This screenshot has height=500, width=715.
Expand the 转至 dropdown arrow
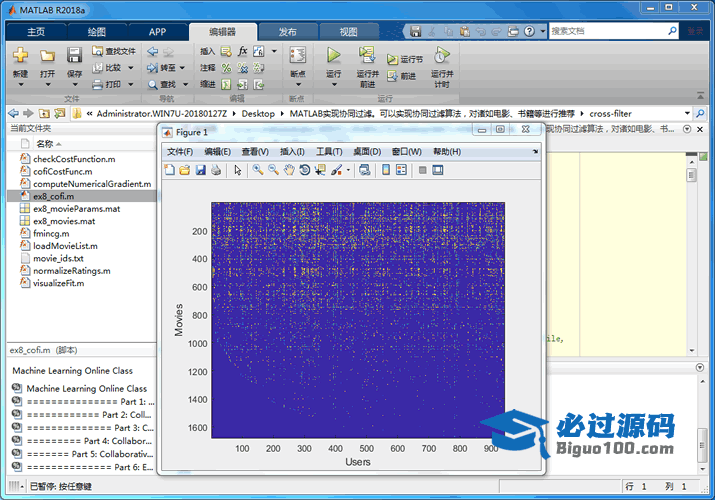coord(182,68)
